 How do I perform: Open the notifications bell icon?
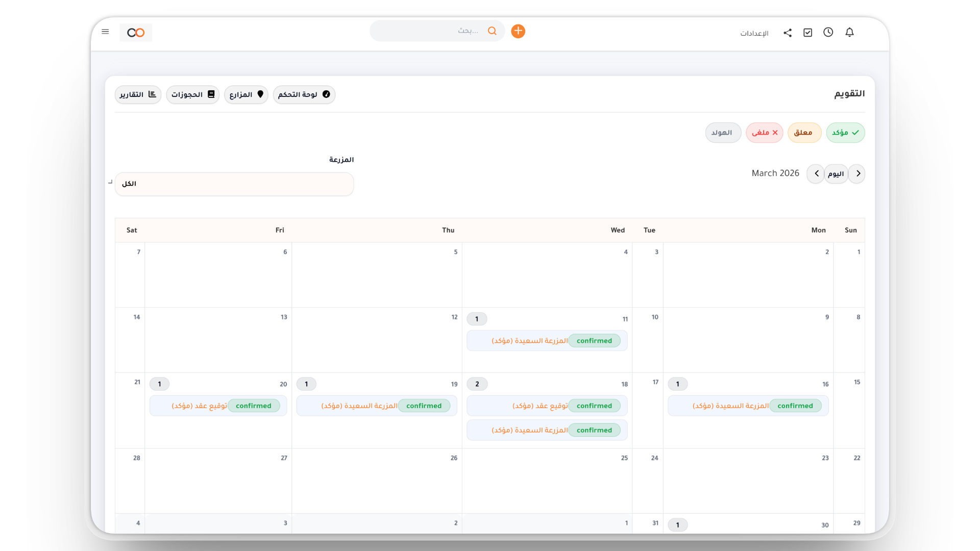tap(849, 32)
